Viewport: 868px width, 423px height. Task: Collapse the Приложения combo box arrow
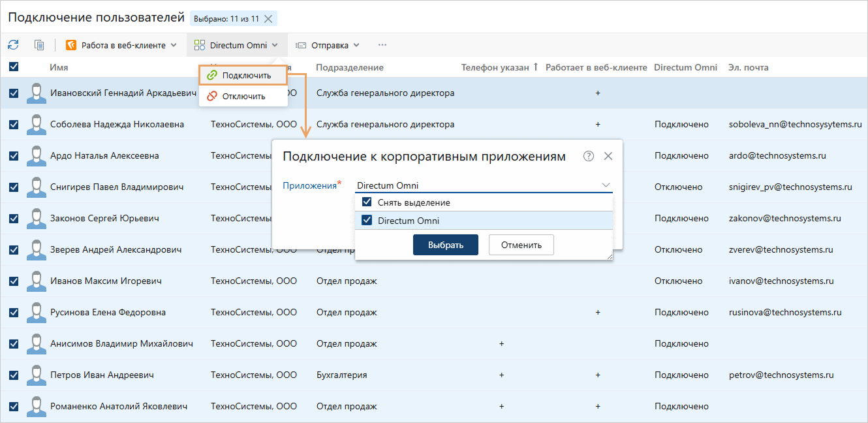[606, 185]
